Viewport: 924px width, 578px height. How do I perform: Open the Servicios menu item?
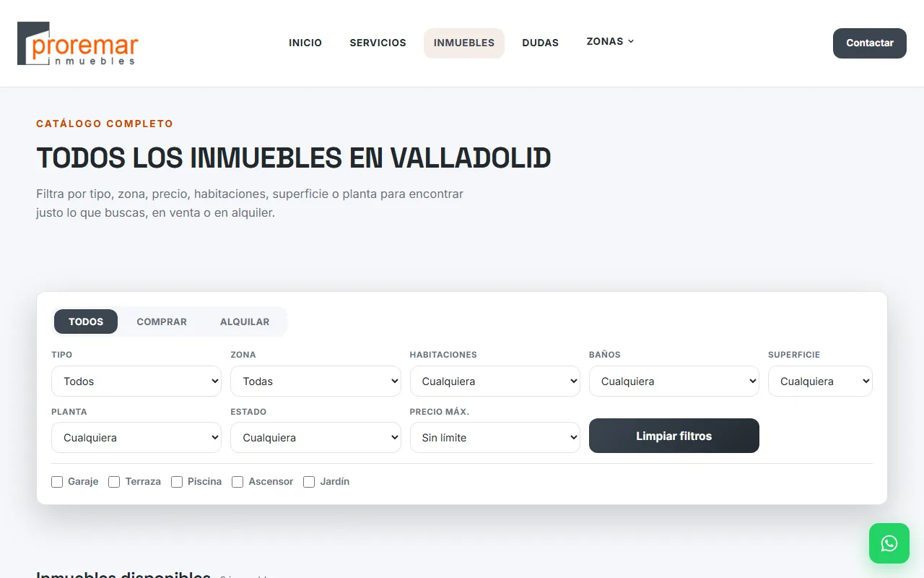point(378,43)
